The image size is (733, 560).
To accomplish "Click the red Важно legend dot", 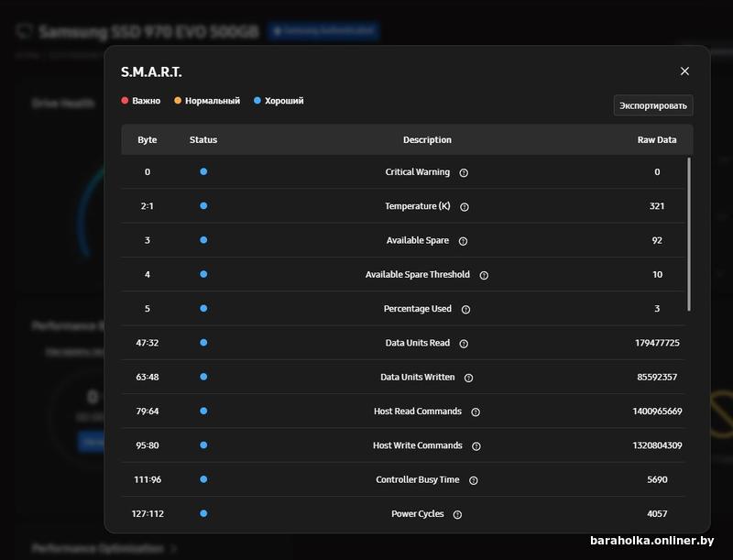I will click(125, 101).
